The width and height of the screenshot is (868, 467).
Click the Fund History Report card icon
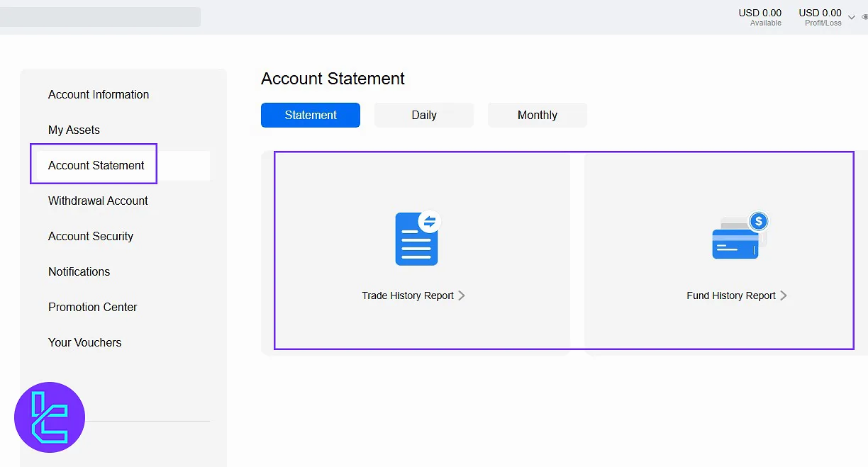coord(738,237)
